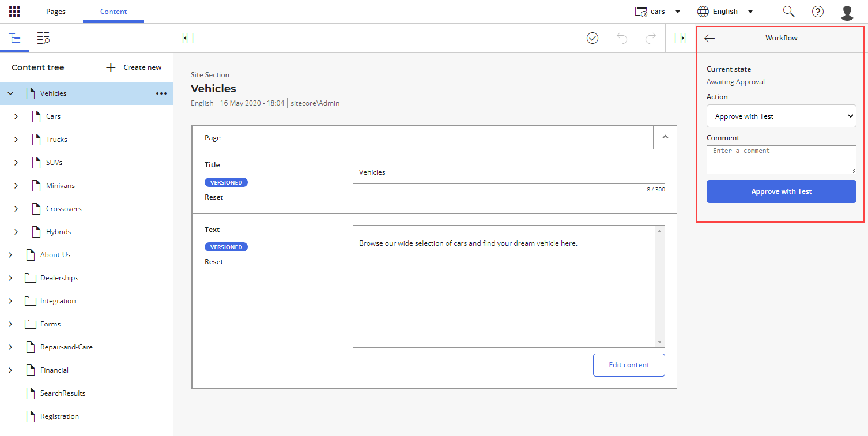Screen dimensions: 868x436
Task: Open the Vehicles item options menu
Action: click(161, 93)
